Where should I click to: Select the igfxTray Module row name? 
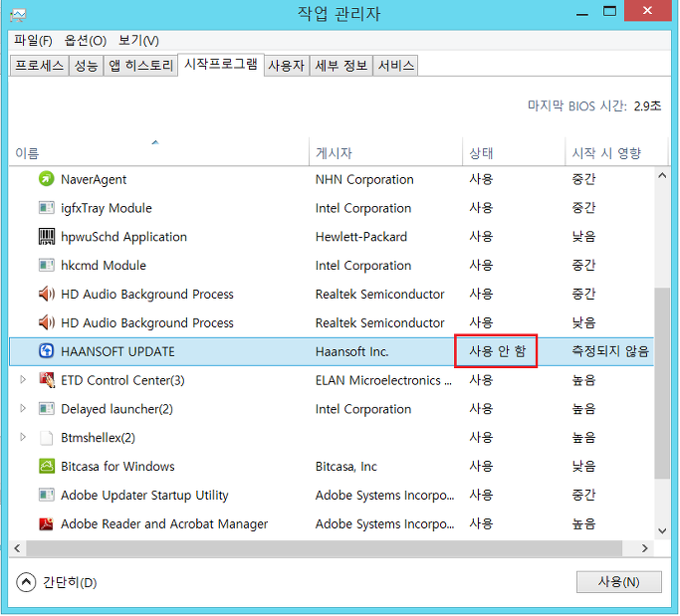(107, 208)
